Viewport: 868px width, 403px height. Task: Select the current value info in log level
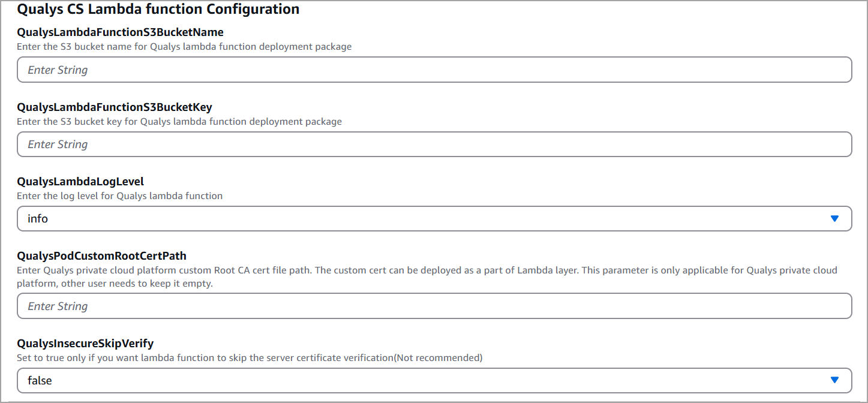coord(38,218)
